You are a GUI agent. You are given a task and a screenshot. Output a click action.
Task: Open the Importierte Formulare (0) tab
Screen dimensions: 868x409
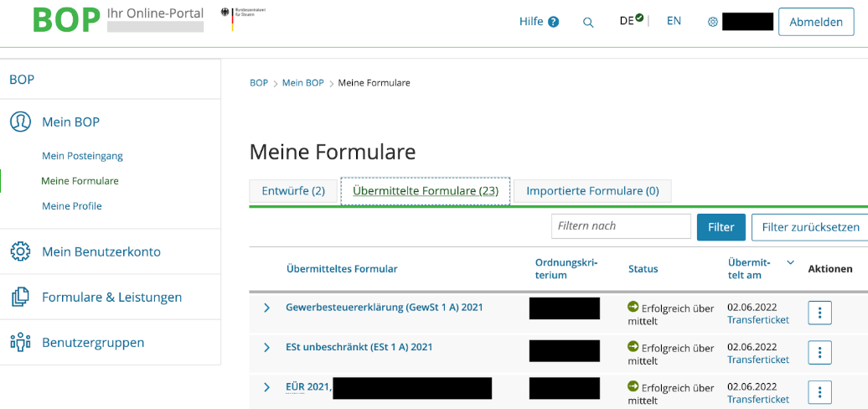(592, 191)
